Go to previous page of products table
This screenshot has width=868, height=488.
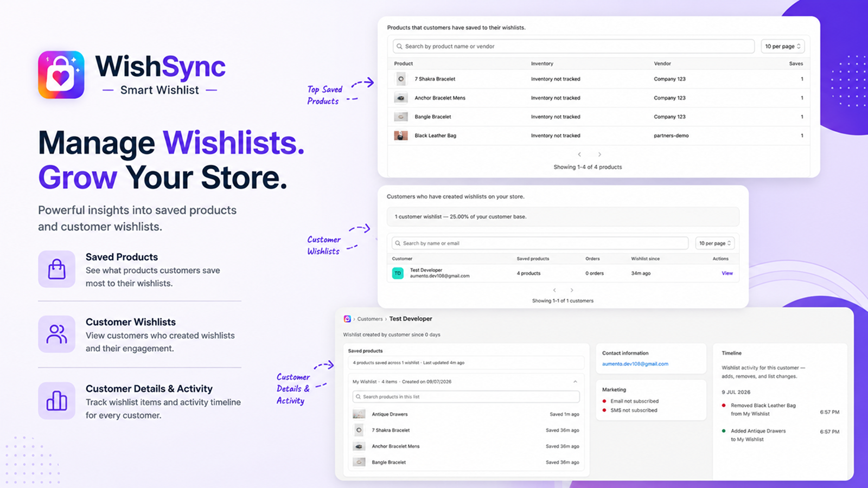click(579, 155)
